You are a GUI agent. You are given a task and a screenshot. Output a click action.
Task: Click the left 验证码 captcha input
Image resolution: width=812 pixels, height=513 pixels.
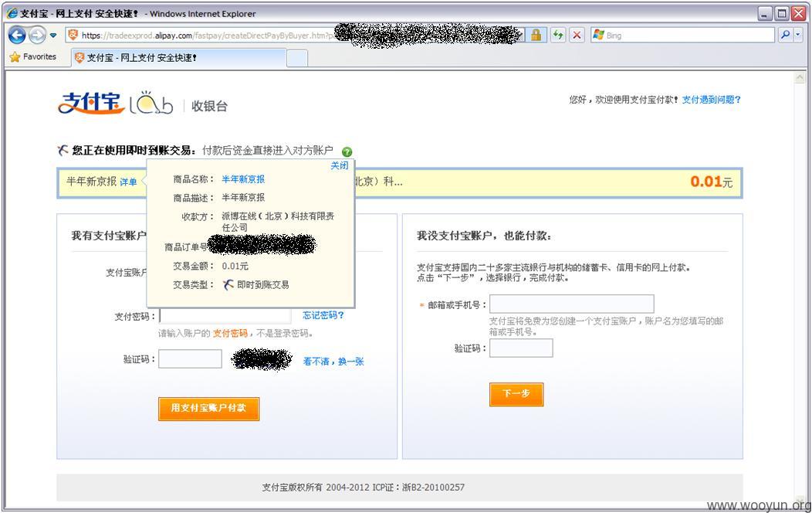(x=190, y=358)
